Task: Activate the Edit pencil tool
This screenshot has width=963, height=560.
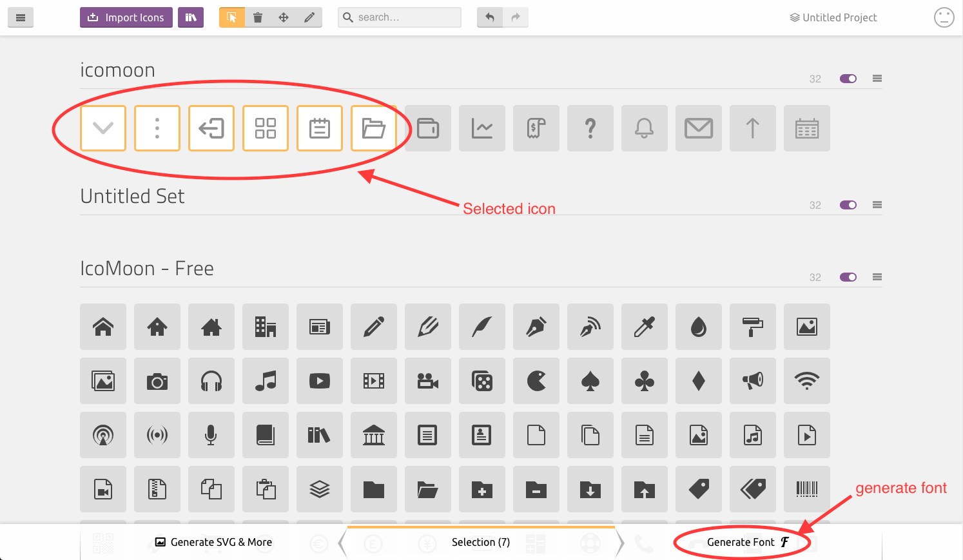Action: pyautogui.click(x=309, y=17)
